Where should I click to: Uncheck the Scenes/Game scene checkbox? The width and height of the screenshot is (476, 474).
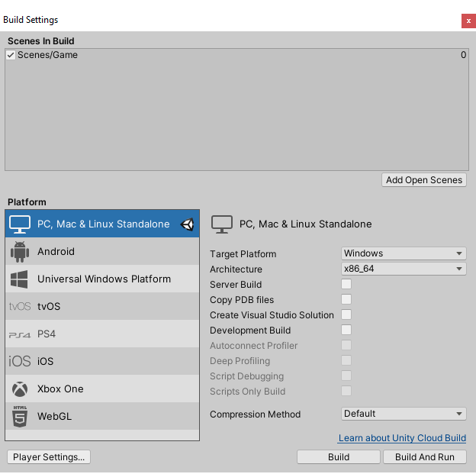(11, 55)
